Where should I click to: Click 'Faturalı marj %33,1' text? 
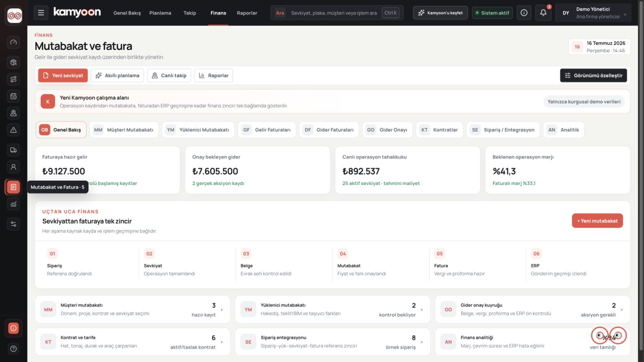(514, 183)
